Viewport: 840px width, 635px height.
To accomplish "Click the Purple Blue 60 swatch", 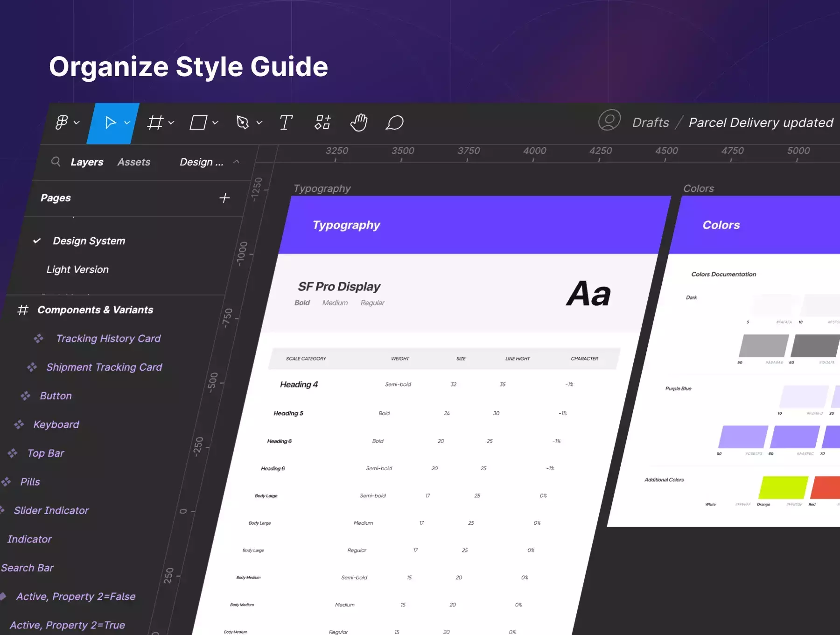I will pos(795,437).
